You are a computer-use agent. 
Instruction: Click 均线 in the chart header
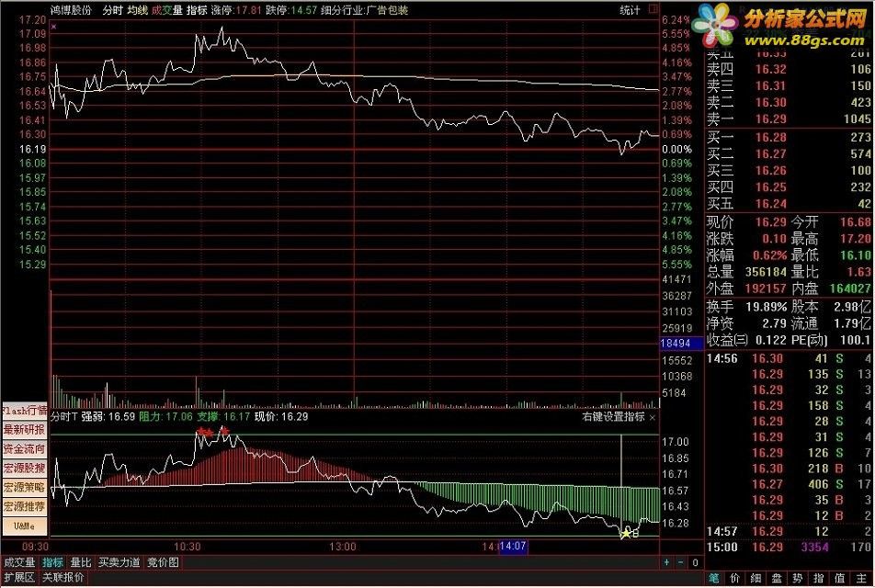click(137, 10)
